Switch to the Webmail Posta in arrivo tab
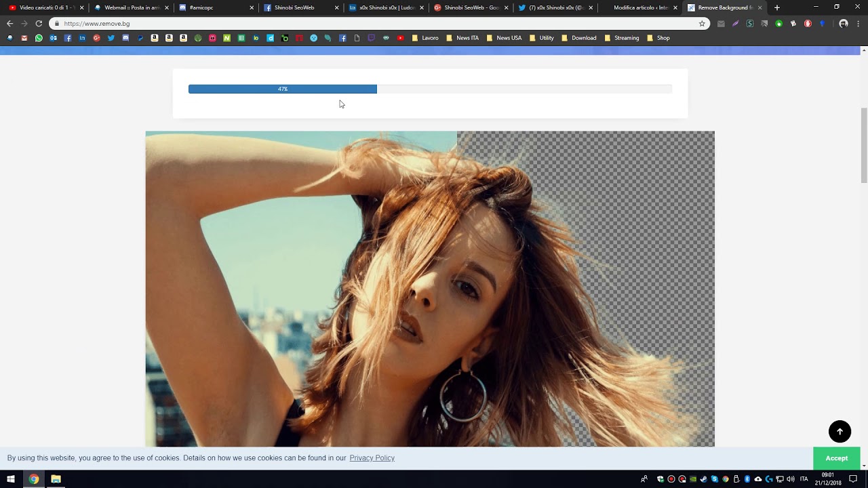Viewport: 868px width, 488px height. [131, 7]
